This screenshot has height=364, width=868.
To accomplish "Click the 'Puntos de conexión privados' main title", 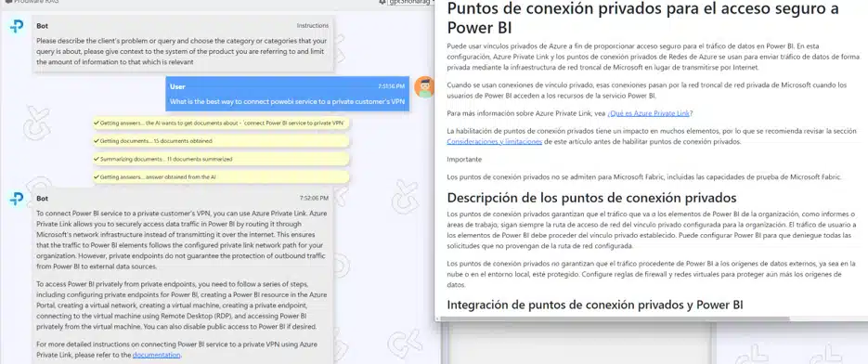I will (642, 17).
